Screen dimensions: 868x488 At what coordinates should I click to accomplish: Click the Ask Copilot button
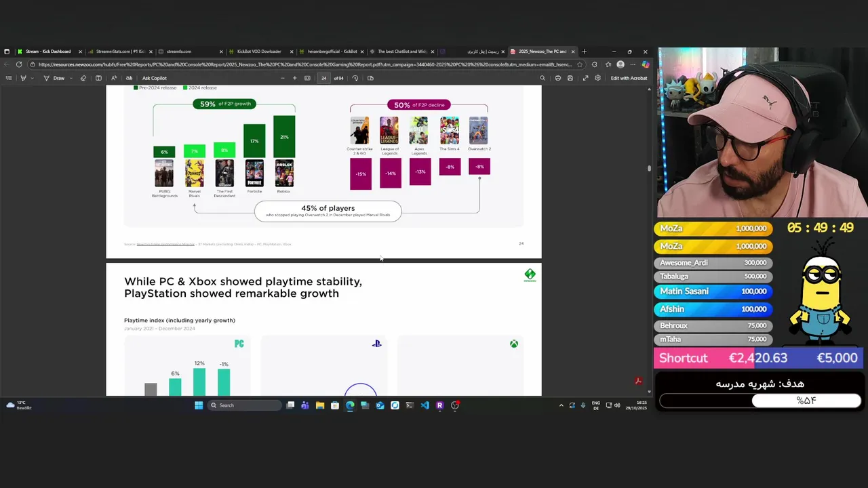pos(154,78)
